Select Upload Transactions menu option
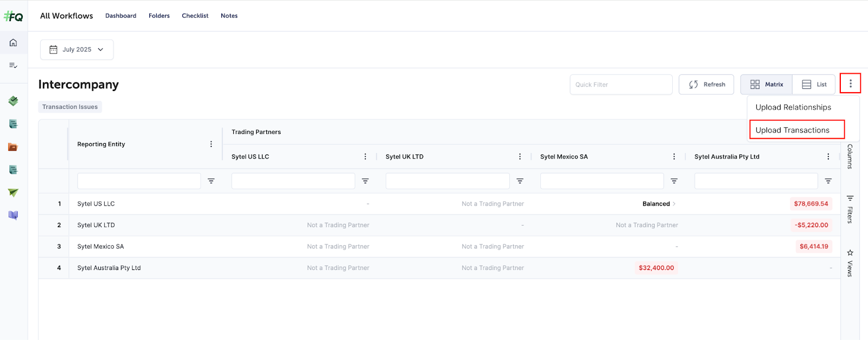The image size is (868, 340). (x=792, y=130)
